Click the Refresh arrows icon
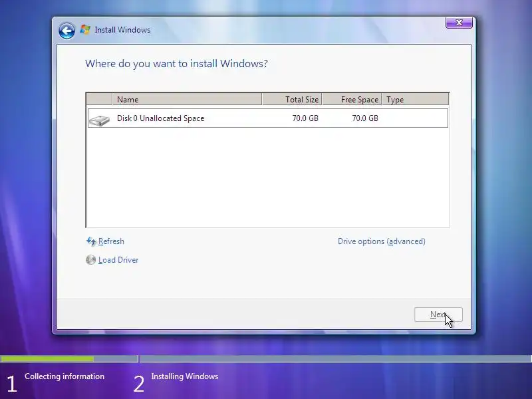The width and height of the screenshot is (532, 399). point(91,241)
